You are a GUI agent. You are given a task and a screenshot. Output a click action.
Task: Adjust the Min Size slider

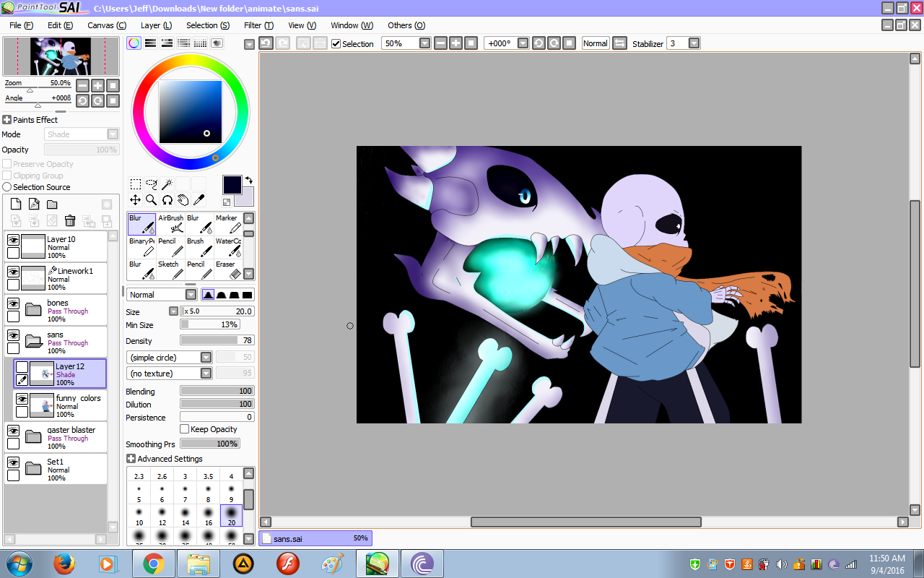[x=209, y=325]
